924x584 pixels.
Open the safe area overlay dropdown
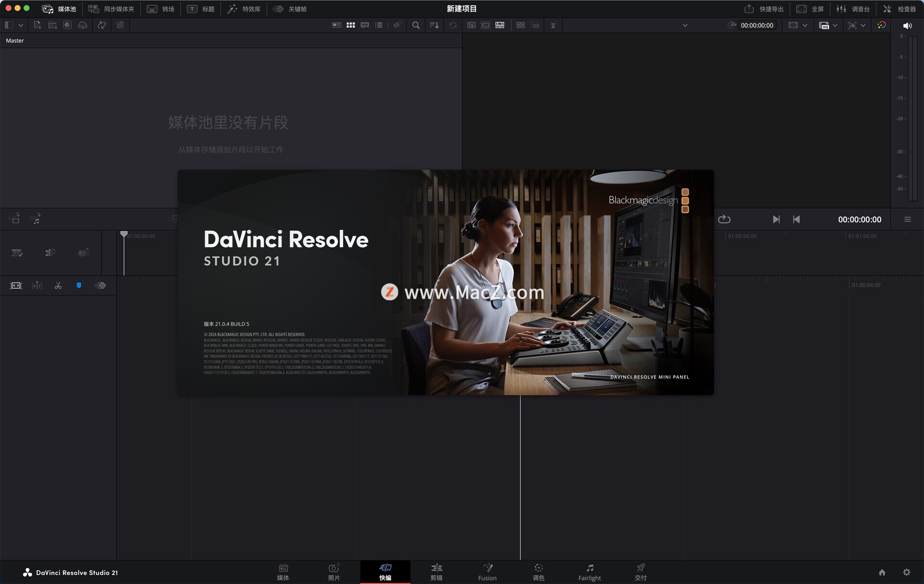863,25
